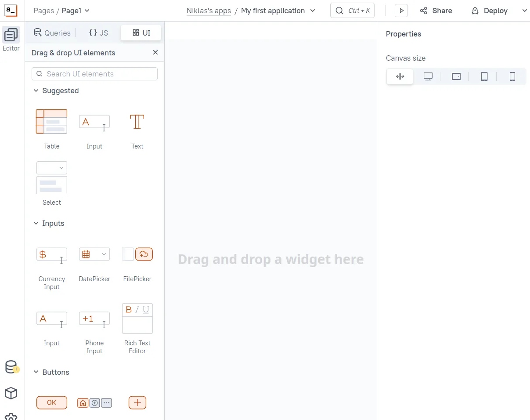Open the Datasources icon in sidebar
530x420 pixels.
coord(11,367)
